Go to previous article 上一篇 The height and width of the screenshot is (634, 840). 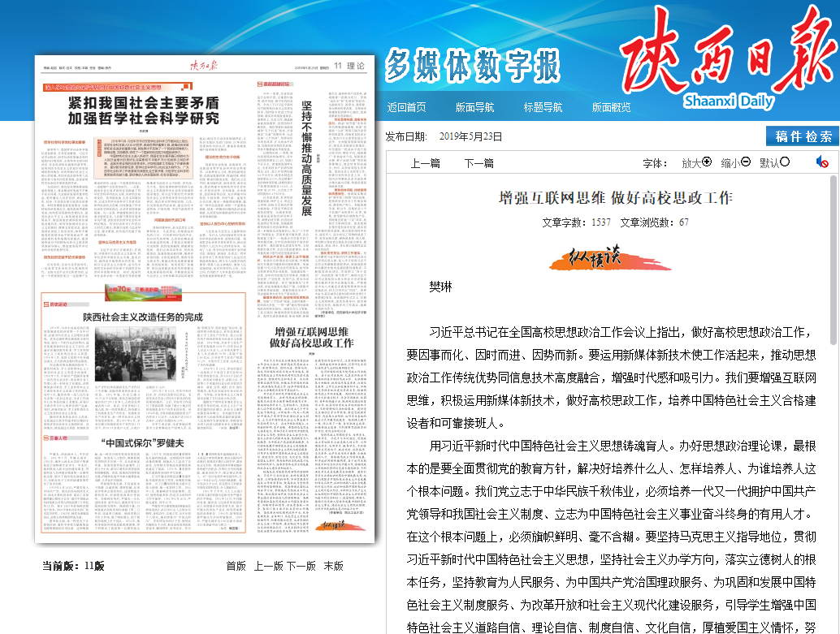(425, 163)
